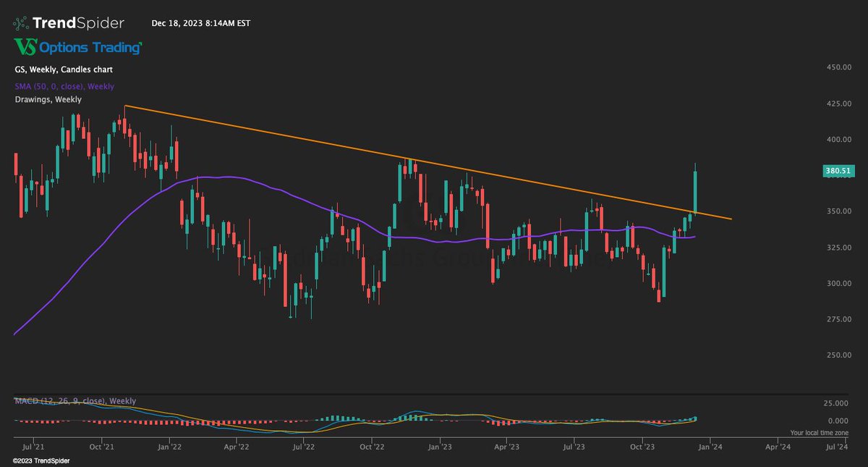Click the 'Dec 18, 2023 8:14AM EST' timestamp
868x467 pixels.
click(x=201, y=23)
